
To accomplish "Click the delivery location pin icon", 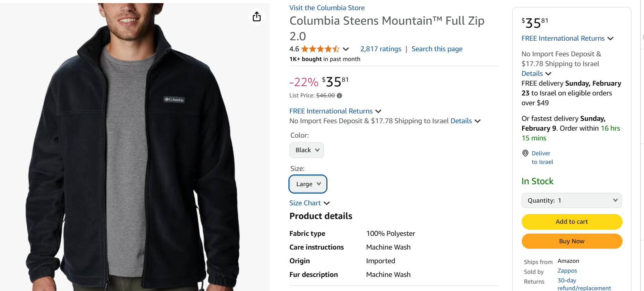I will pos(525,153).
